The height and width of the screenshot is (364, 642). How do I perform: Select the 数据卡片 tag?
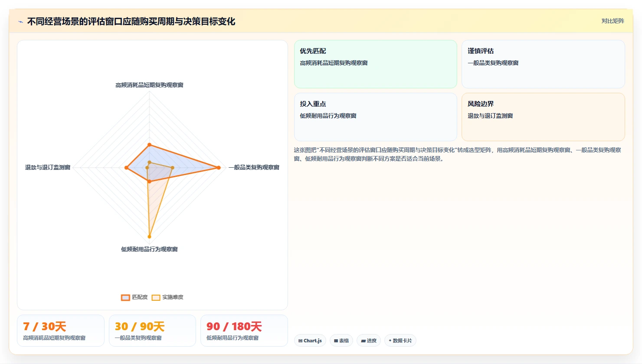click(400, 341)
